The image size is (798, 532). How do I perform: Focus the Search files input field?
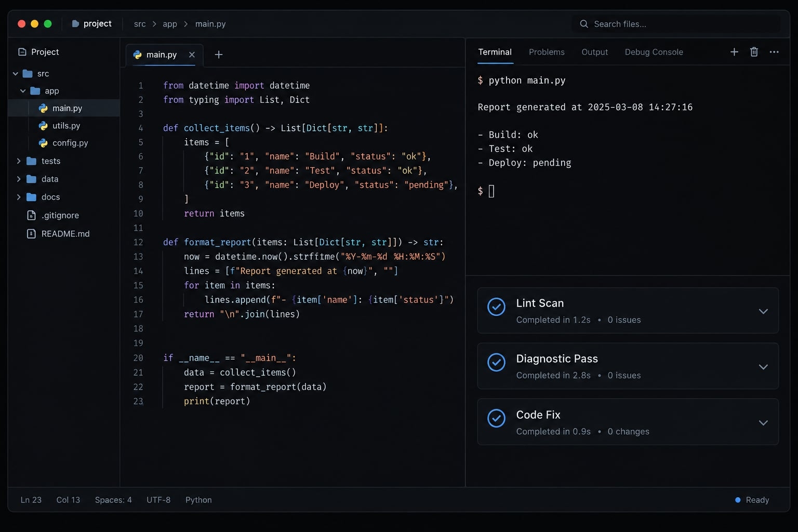pyautogui.click(x=676, y=24)
